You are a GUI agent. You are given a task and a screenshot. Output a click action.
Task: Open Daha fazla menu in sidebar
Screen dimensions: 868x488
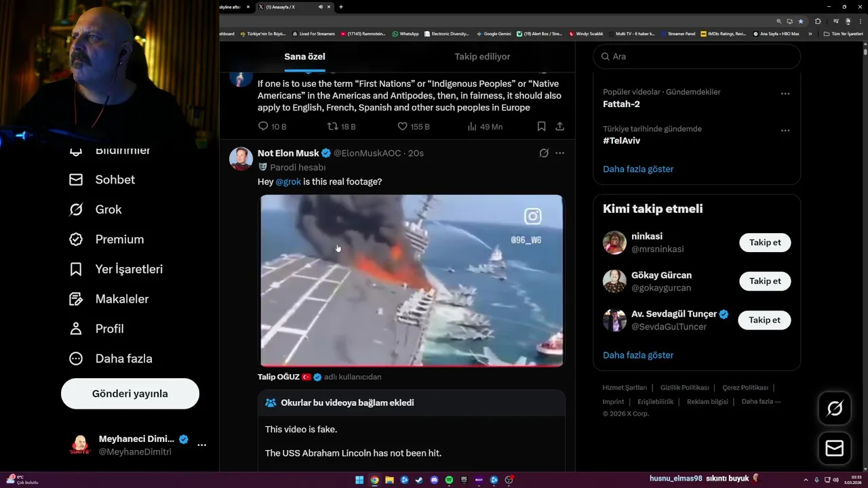111,359
